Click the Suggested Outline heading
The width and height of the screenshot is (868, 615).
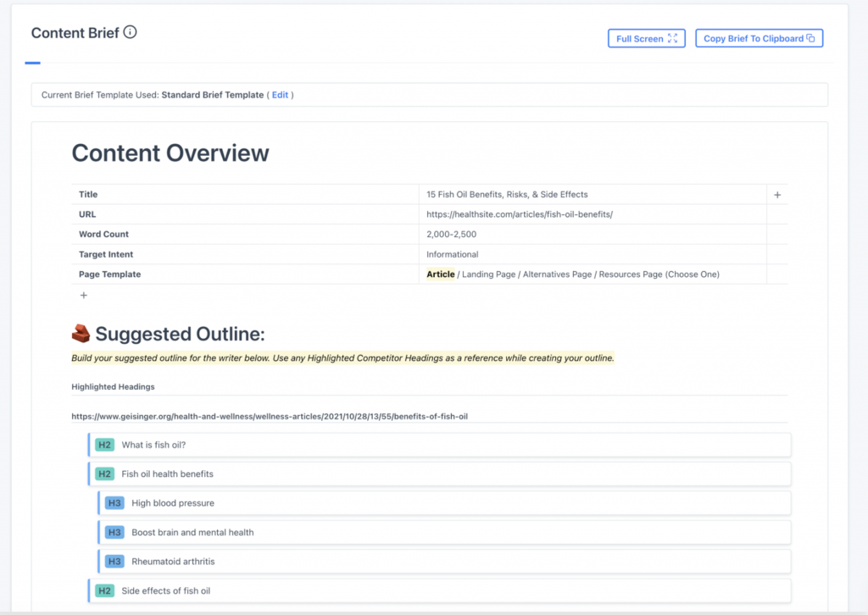180,334
